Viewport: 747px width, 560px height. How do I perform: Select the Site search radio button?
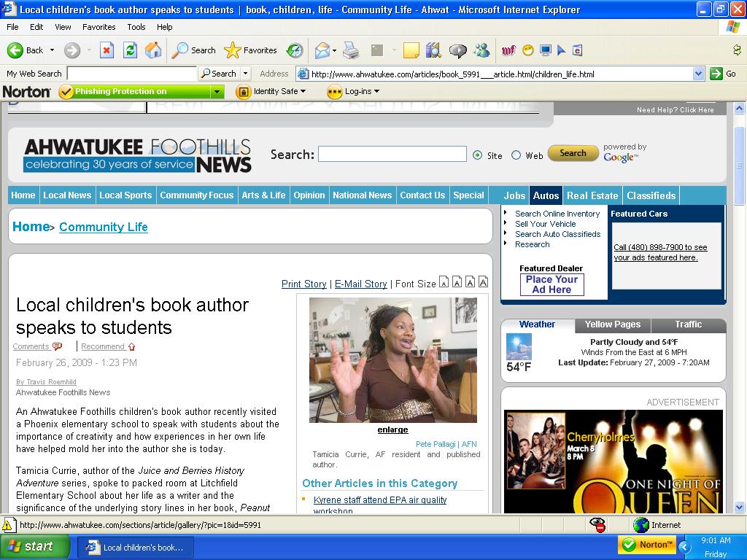coord(478,155)
